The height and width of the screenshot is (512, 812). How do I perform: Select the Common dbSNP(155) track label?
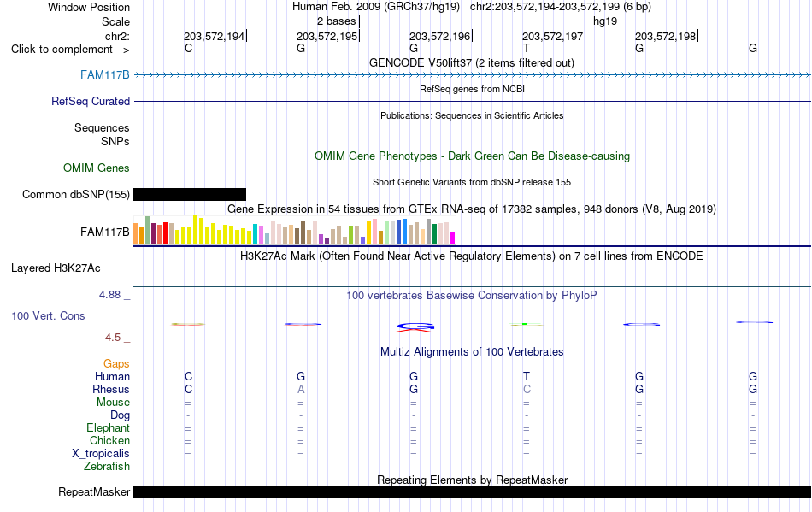(x=75, y=195)
